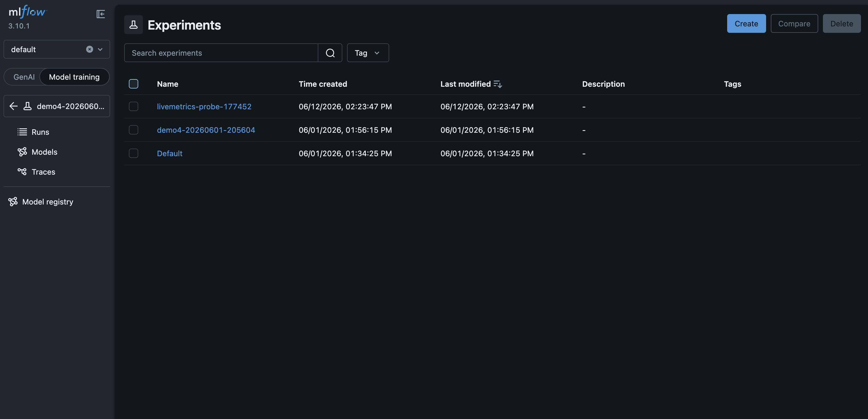Sort by the Last modified sort icon
Screen dimensions: 868x419
pyautogui.click(x=498, y=84)
